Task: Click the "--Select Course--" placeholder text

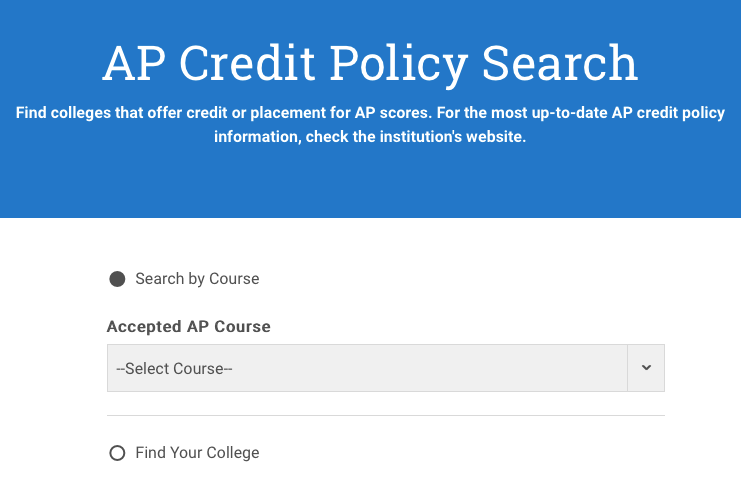Action: 174,369
